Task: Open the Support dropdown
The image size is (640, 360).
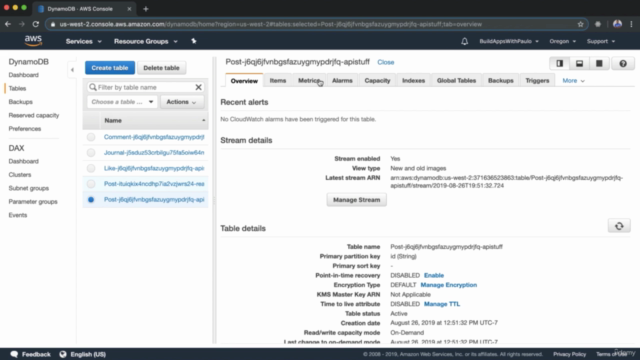Action: click(x=601, y=41)
